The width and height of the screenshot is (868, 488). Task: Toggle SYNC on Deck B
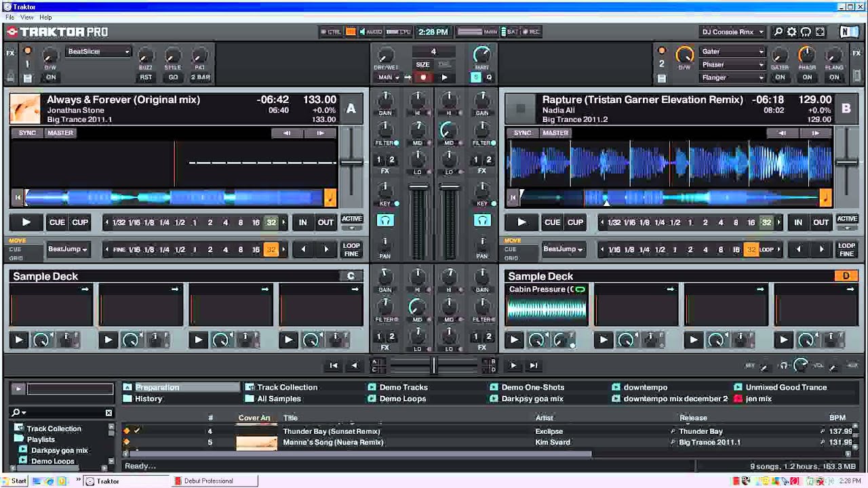pyautogui.click(x=523, y=133)
